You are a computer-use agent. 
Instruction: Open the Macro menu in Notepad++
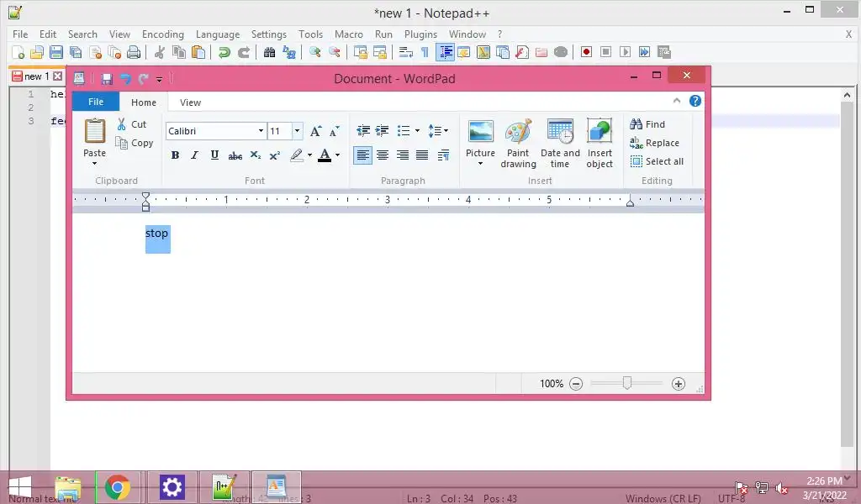tap(349, 34)
